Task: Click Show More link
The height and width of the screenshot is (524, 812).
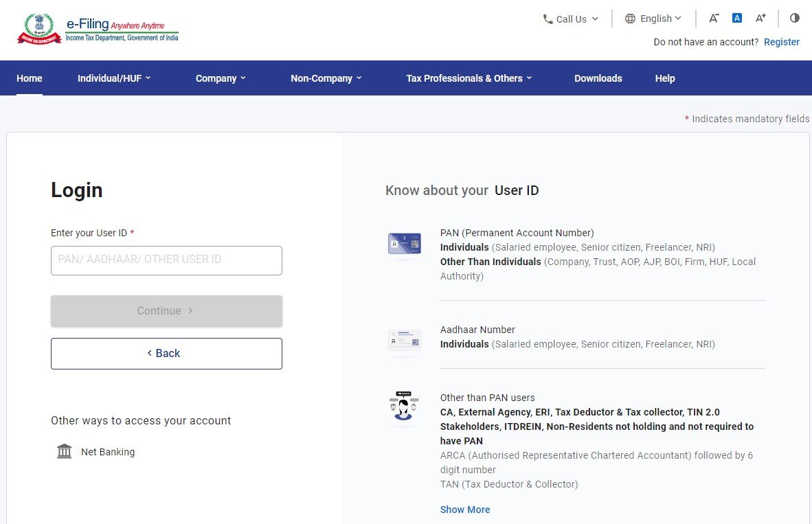Action: [465, 510]
